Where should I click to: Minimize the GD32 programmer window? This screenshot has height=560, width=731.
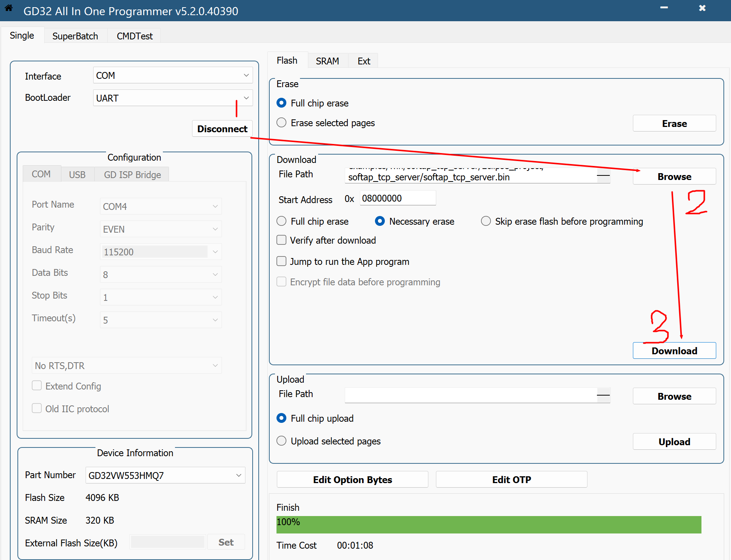[x=664, y=8]
